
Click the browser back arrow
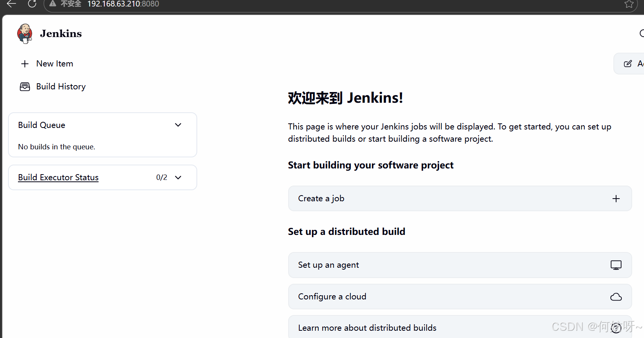point(11,4)
